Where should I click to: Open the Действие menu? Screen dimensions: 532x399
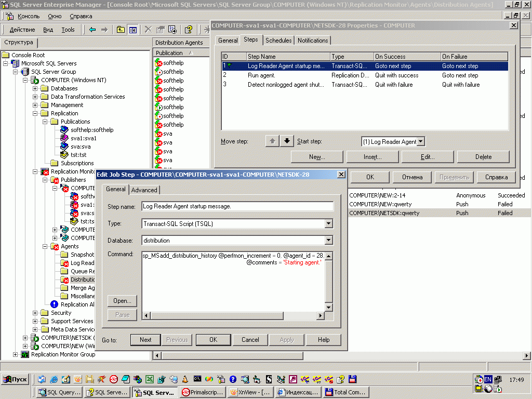[22, 30]
